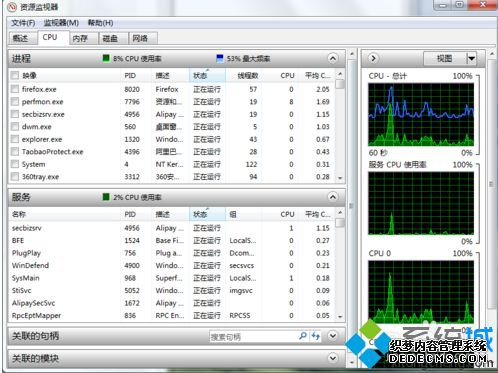Select the BFE service row
This screenshot has height=373, width=498.
[172, 241]
